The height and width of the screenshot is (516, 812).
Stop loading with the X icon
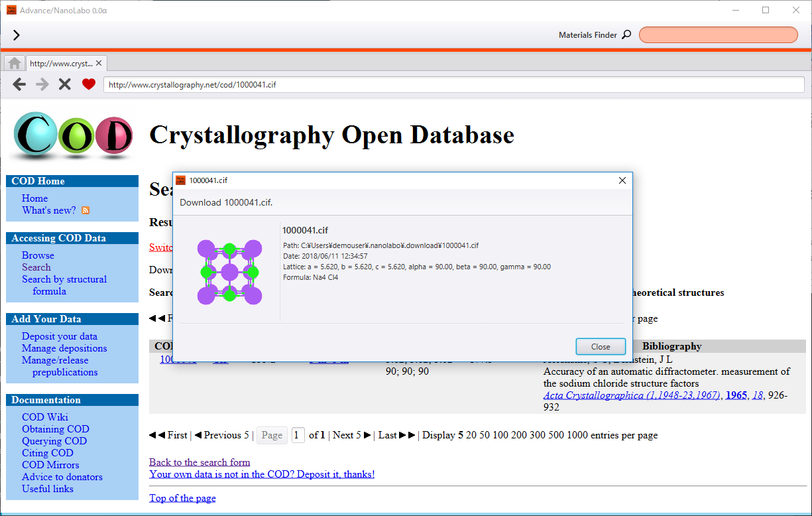[64, 84]
